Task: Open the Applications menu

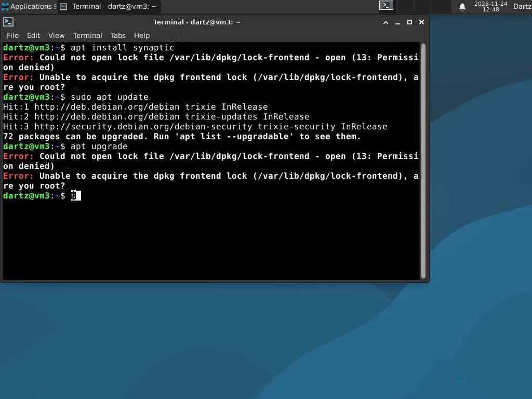Action: click(27, 6)
